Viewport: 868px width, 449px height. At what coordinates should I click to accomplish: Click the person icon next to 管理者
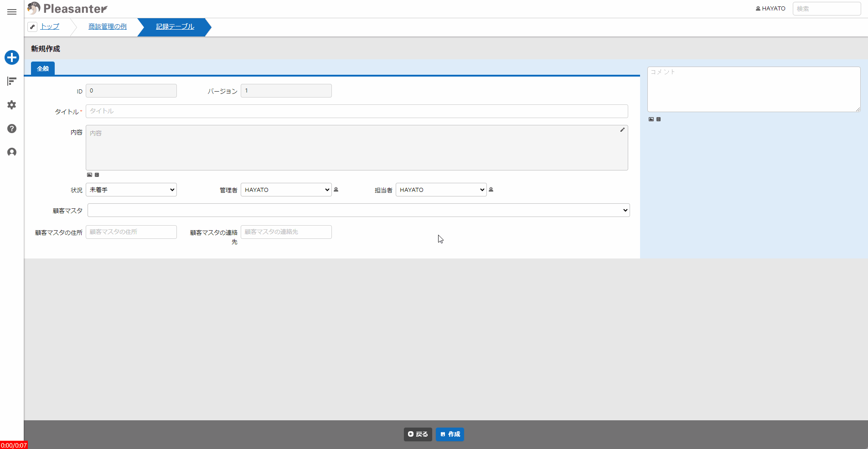point(336,190)
